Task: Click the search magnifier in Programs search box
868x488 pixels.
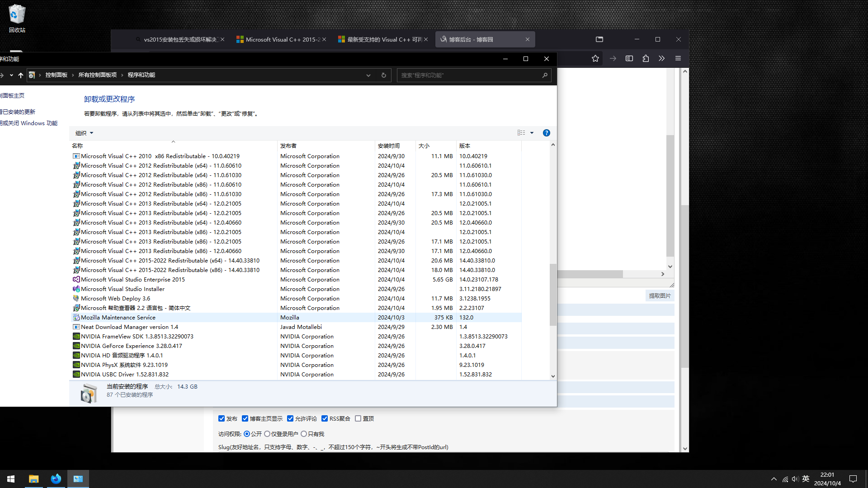Action: point(545,75)
